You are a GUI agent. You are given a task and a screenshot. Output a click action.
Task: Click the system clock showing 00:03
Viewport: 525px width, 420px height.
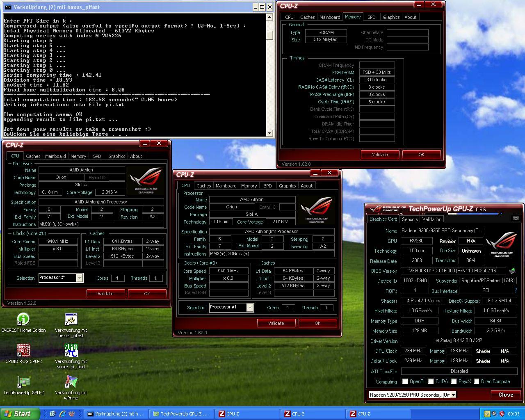click(x=514, y=414)
